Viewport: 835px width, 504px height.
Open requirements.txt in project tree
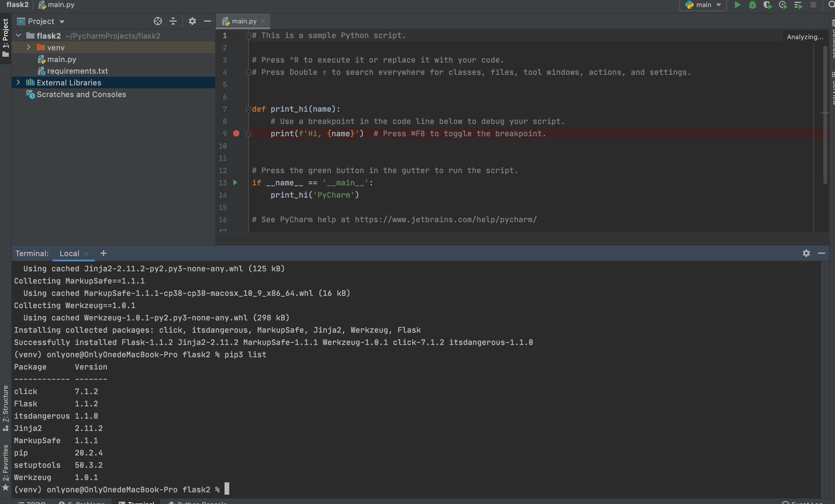[x=77, y=71]
